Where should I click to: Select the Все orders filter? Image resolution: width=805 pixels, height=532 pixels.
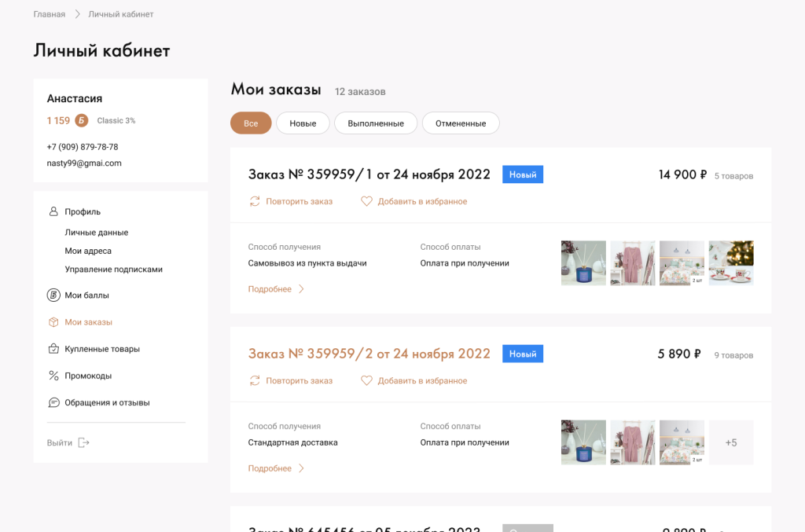(x=251, y=123)
